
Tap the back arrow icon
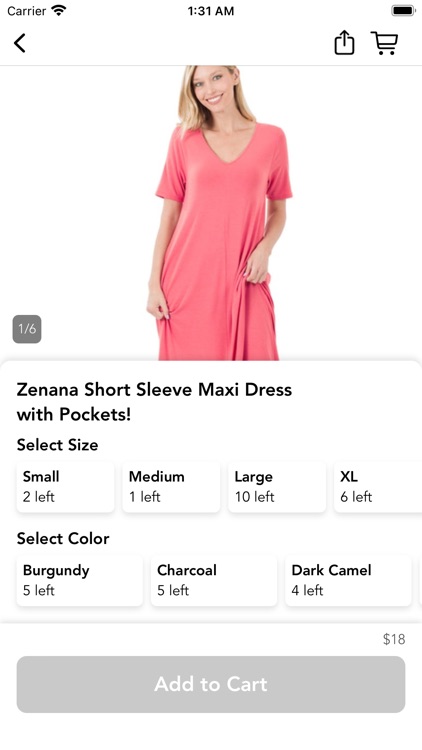pyautogui.click(x=20, y=43)
